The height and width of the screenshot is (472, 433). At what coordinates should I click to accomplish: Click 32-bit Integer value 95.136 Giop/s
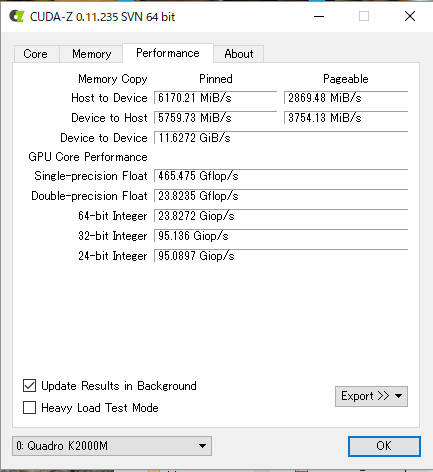pos(281,236)
